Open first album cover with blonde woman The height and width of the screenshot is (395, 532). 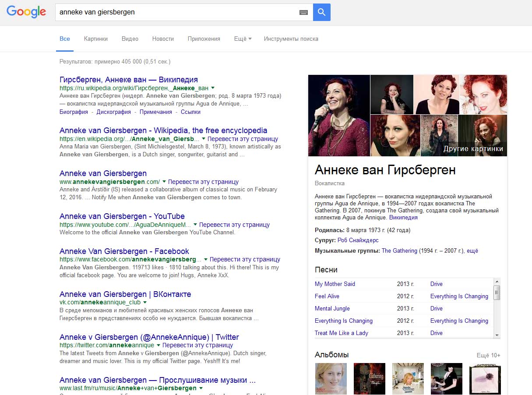[x=331, y=378]
